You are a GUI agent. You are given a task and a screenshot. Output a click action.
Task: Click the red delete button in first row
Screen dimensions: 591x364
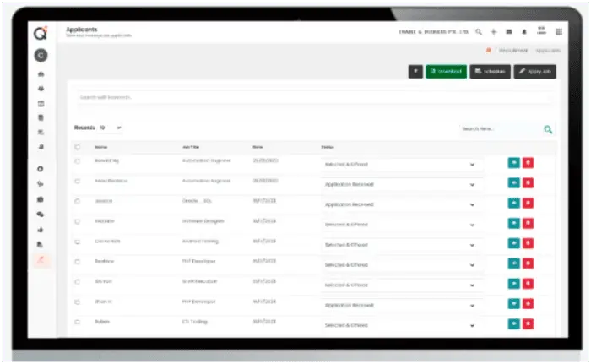click(528, 163)
